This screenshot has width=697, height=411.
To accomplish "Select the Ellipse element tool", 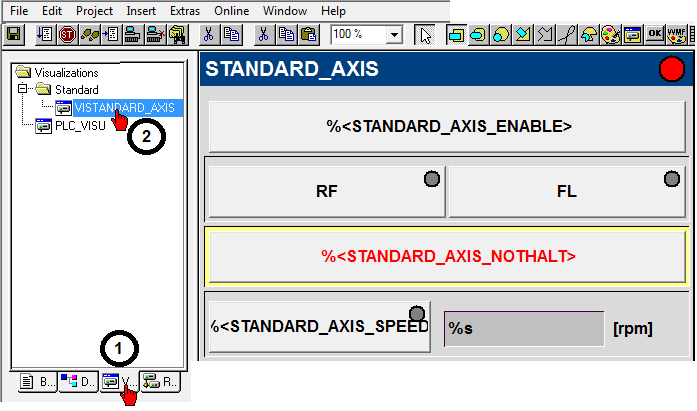I will (x=501, y=35).
